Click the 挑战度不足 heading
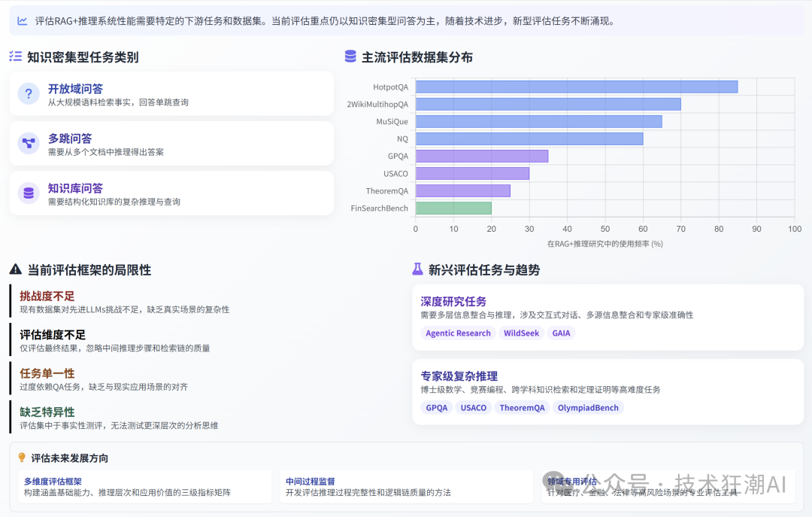Viewport: 812px width, 517px height. coord(47,296)
